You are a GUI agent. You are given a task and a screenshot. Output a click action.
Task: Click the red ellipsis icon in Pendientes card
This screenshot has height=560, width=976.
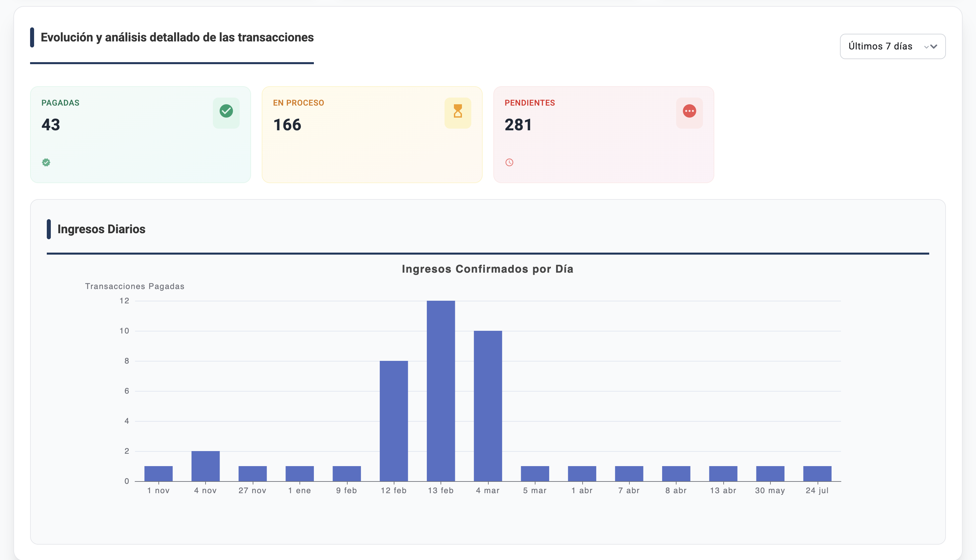689,111
